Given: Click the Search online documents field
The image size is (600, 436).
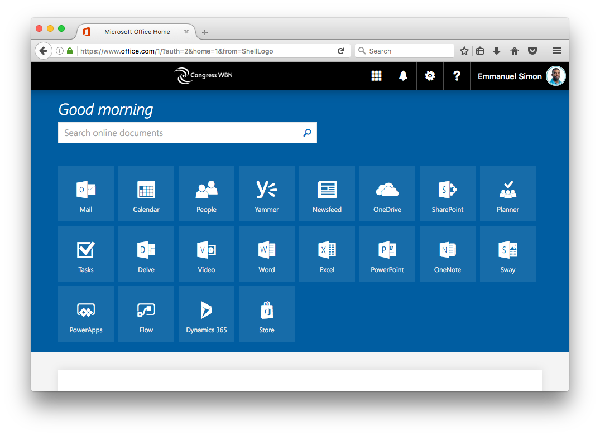Looking at the screenshot, I should pyautogui.click(x=180, y=133).
